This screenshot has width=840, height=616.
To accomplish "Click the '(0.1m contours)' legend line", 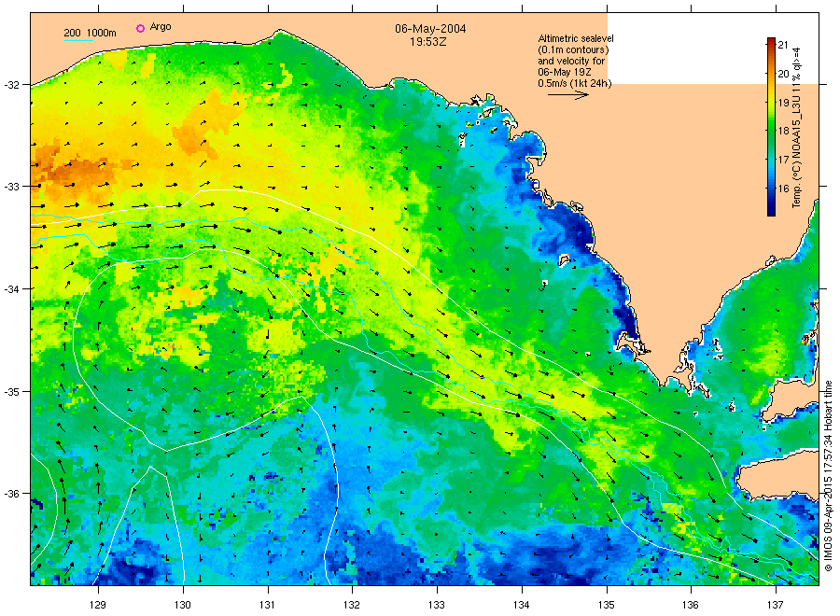I will click(x=573, y=49).
